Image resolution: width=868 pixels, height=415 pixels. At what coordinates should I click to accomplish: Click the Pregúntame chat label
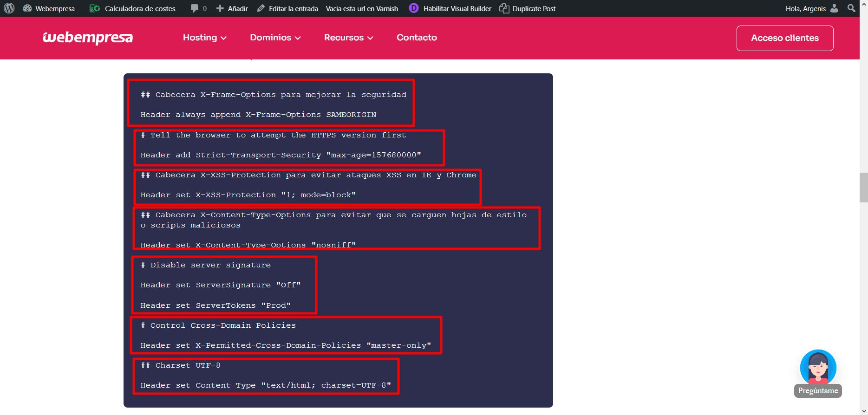tap(818, 391)
